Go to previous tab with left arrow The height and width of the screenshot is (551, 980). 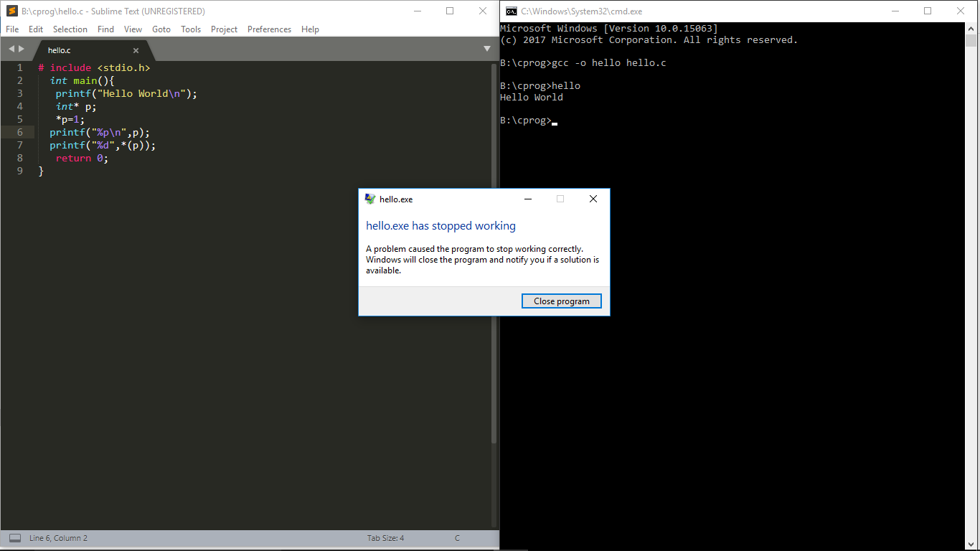click(x=11, y=49)
